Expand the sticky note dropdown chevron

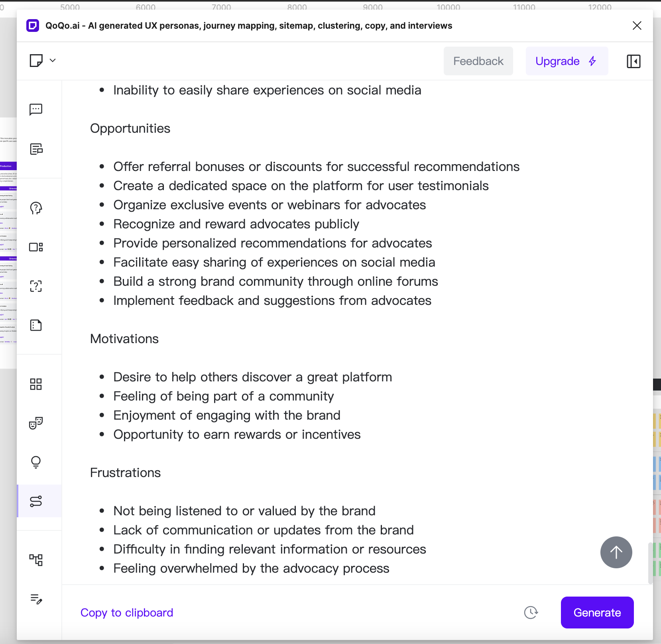[53, 61]
